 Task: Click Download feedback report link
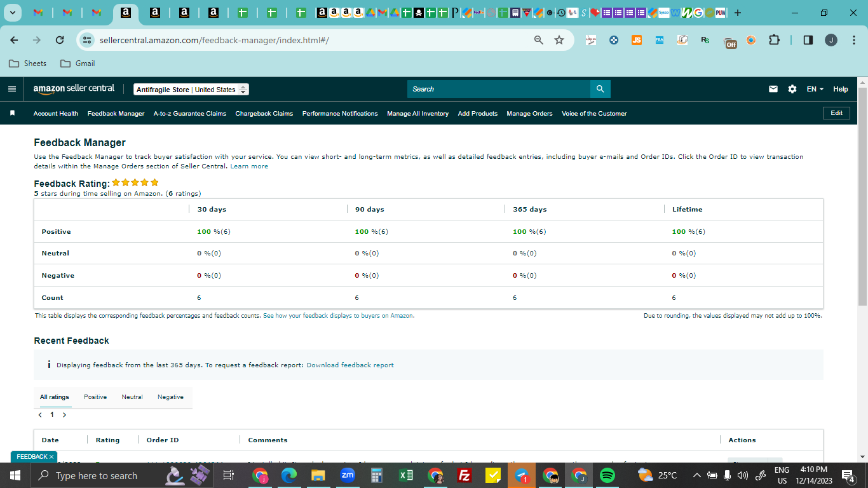pos(350,365)
